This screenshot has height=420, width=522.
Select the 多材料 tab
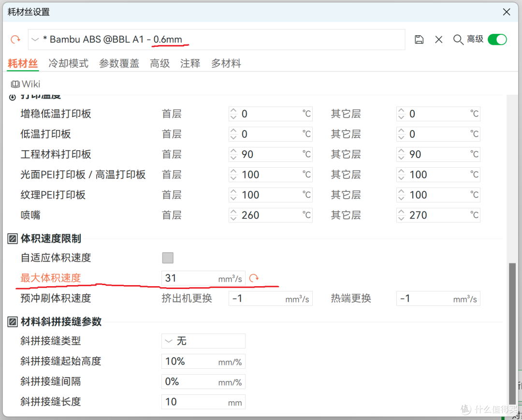click(226, 63)
